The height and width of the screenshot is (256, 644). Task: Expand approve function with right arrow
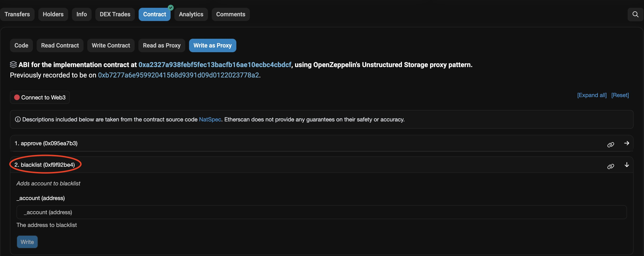[x=626, y=143]
